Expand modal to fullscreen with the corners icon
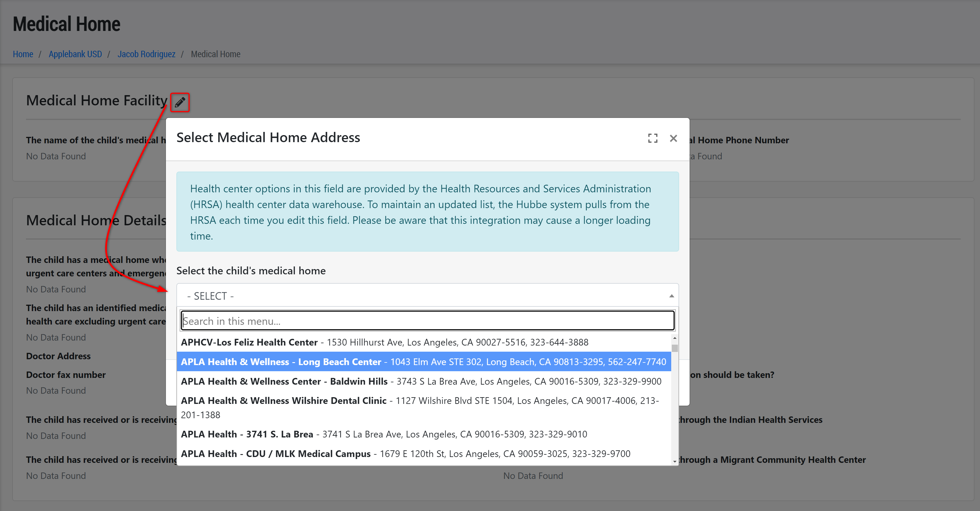Image resolution: width=980 pixels, height=511 pixels. tap(653, 138)
